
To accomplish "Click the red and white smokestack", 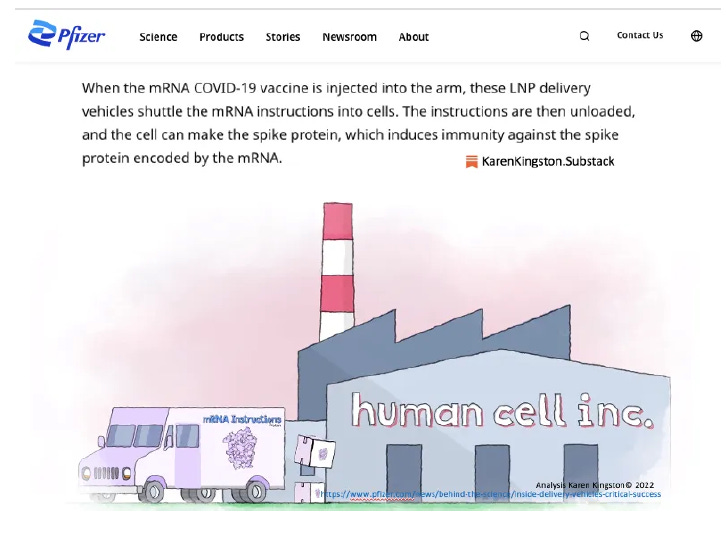I will (x=337, y=271).
